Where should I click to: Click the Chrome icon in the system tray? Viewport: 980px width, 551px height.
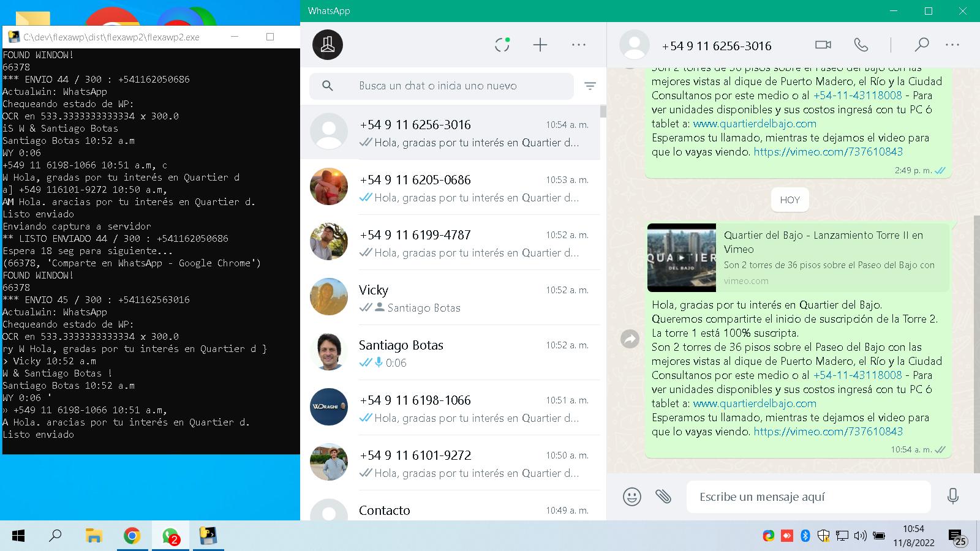pyautogui.click(x=769, y=536)
